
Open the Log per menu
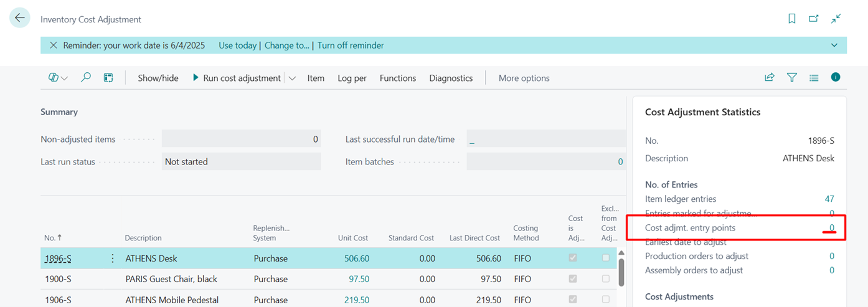352,78
